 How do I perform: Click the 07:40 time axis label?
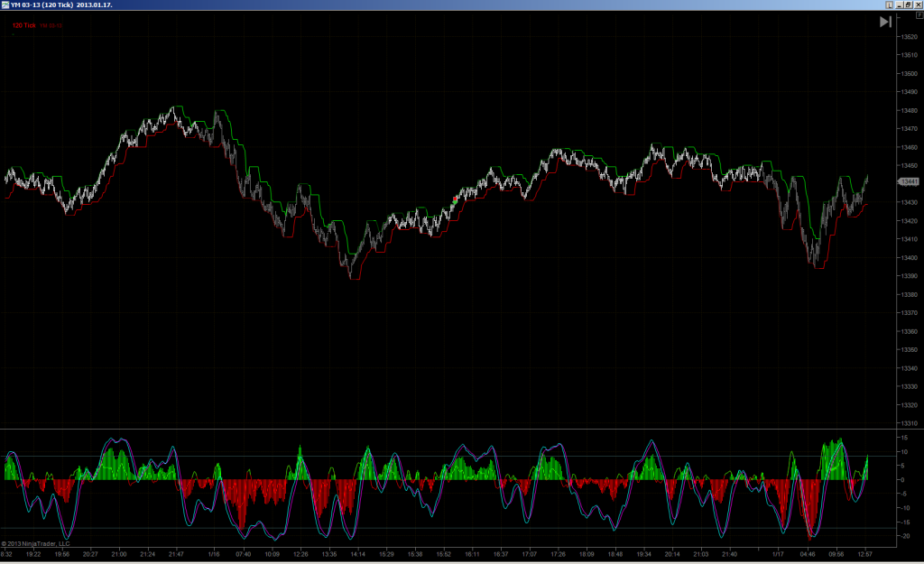pos(244,554)
